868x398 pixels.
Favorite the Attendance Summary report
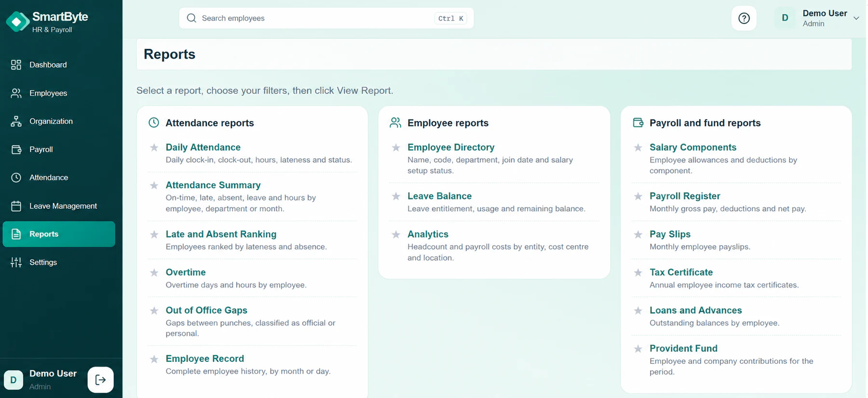pyautogui.click(x=154, y=185)
